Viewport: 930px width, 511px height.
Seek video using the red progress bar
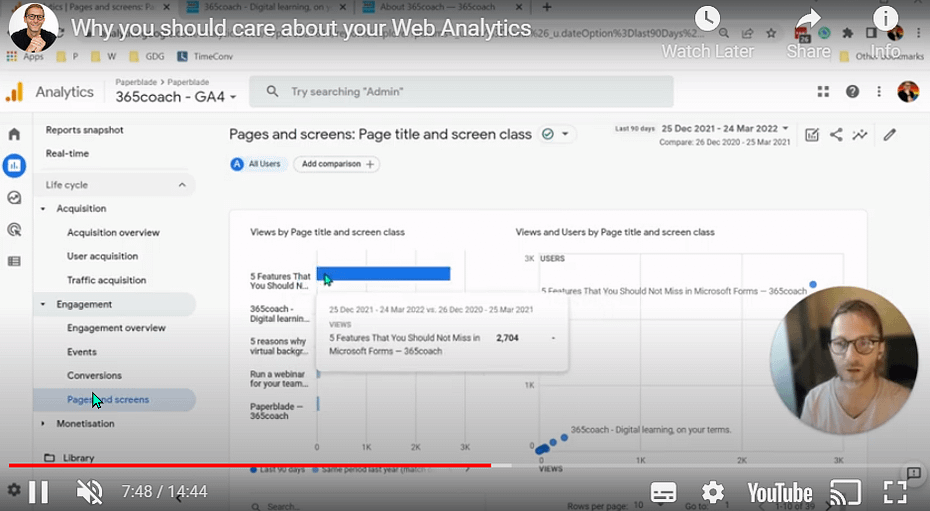pyautogui.click(x=250, y=465)
